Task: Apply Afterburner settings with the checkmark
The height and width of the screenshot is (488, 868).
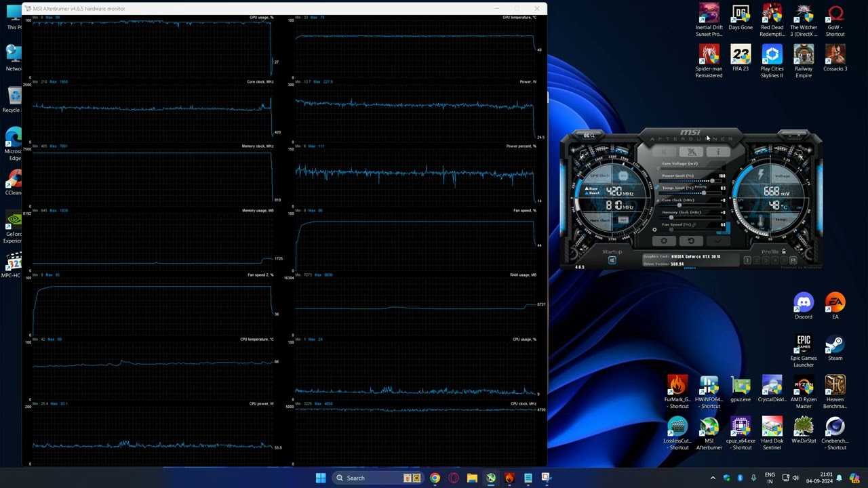Action: pos(718,241)
